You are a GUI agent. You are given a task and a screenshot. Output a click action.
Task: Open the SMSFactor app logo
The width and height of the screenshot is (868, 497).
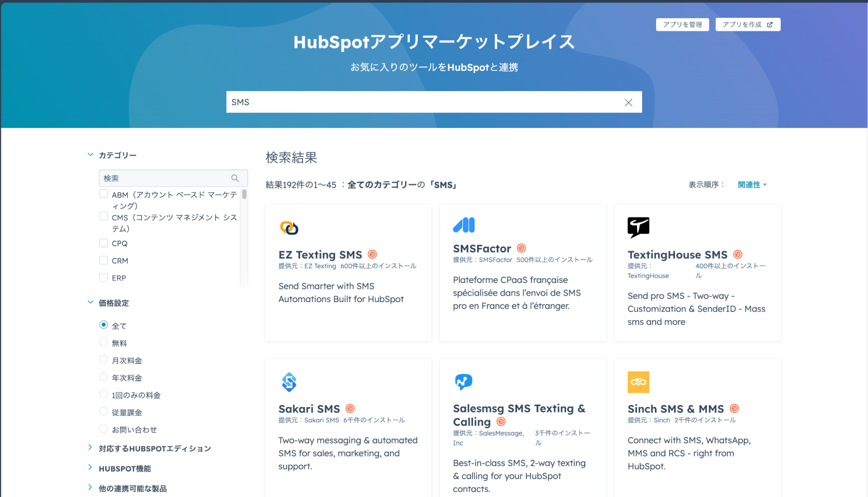(464, 225)
